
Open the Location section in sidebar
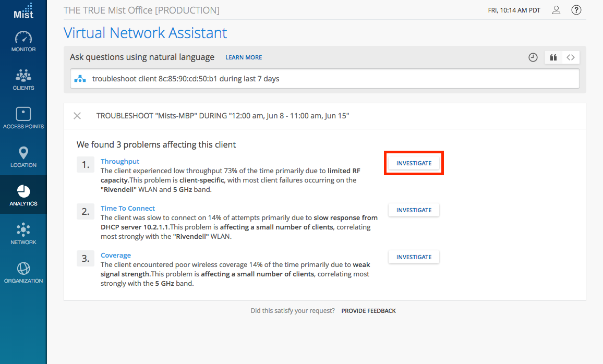pos(23,157)
